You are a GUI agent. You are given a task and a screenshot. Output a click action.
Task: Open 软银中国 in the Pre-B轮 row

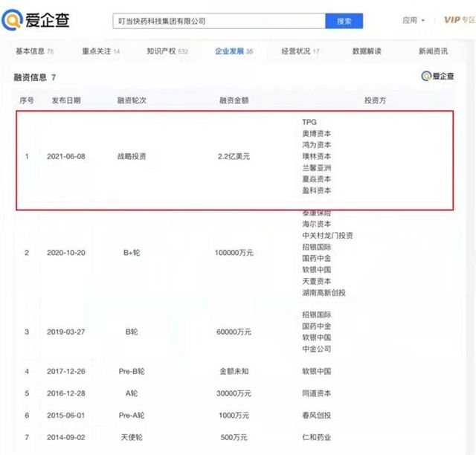click(317, 371)
